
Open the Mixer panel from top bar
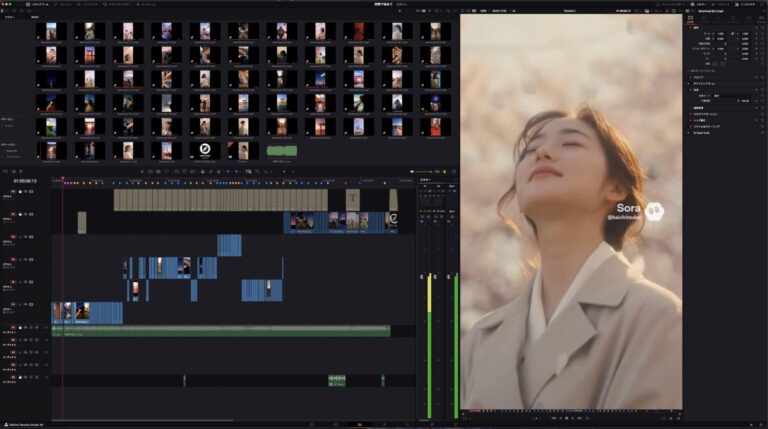point(697,4)
